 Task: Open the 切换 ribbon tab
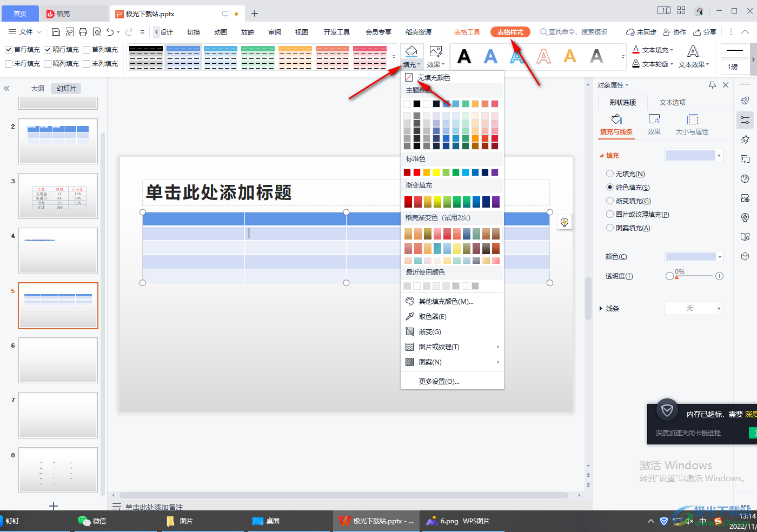pyautogui.click(x=194, y=32)
